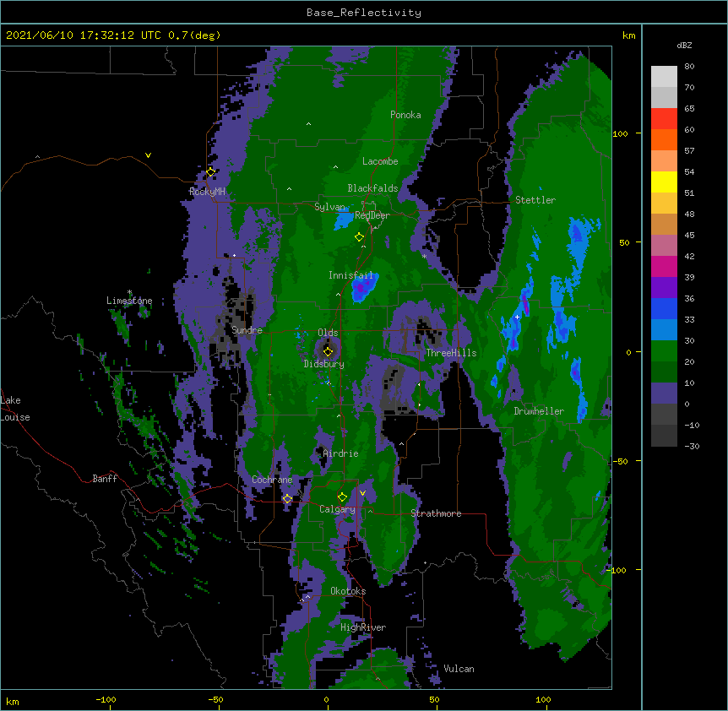
Task: Select the Base_Reflectivity title
Action: 364,13
